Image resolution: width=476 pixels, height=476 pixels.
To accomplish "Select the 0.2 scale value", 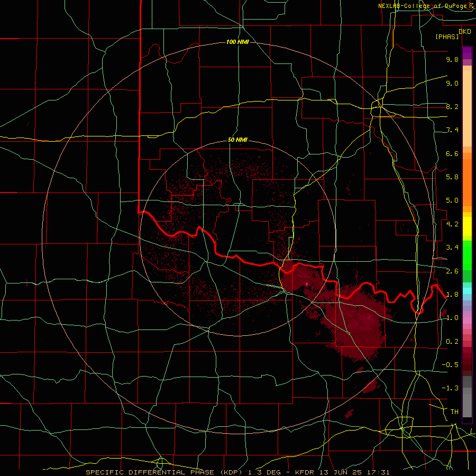I will point(452,342).
